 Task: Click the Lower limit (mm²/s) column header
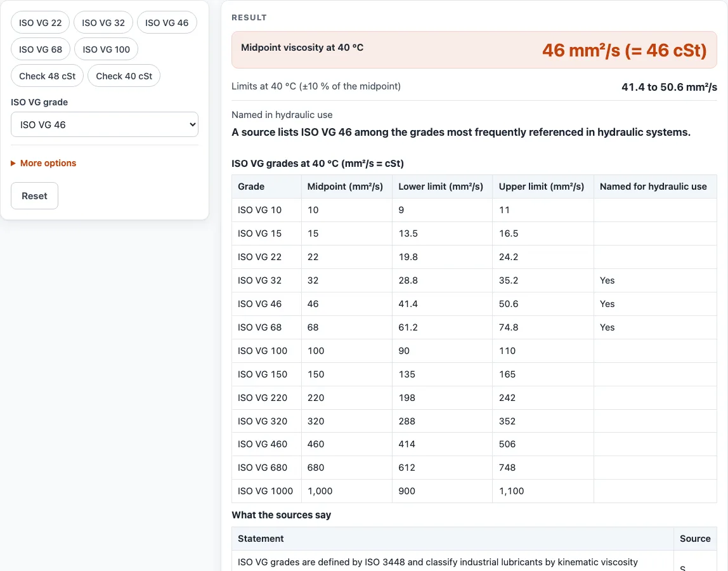click(443, 187)
